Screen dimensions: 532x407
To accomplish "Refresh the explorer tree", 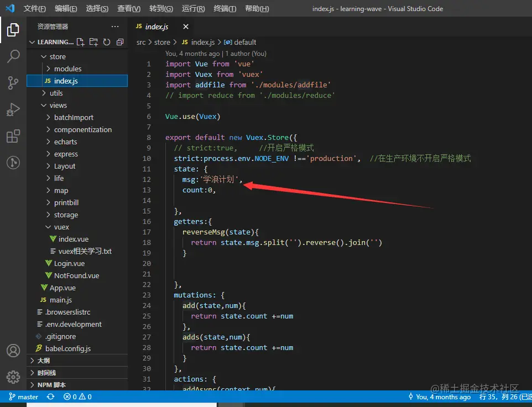I will pos(107,42).
